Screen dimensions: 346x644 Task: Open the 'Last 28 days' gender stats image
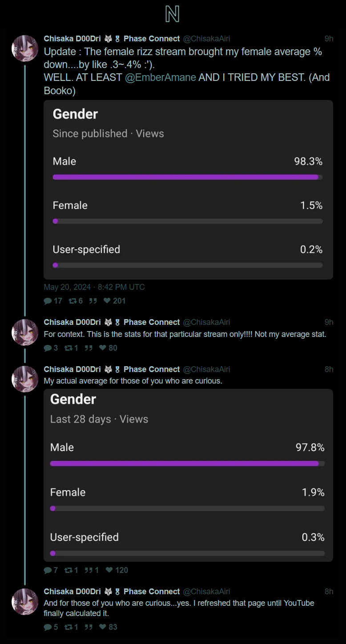point(188,475)
